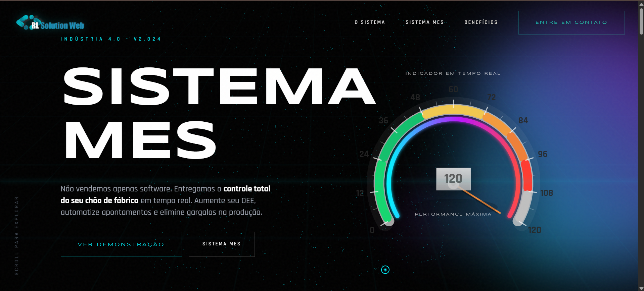
Task: Click the gauge scale label 48
Action: 415,98
